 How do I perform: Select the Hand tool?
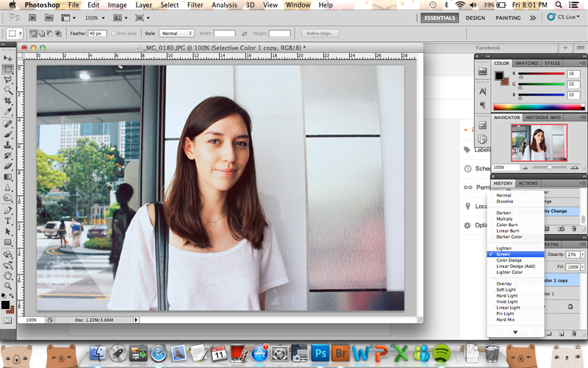point(8,275)
